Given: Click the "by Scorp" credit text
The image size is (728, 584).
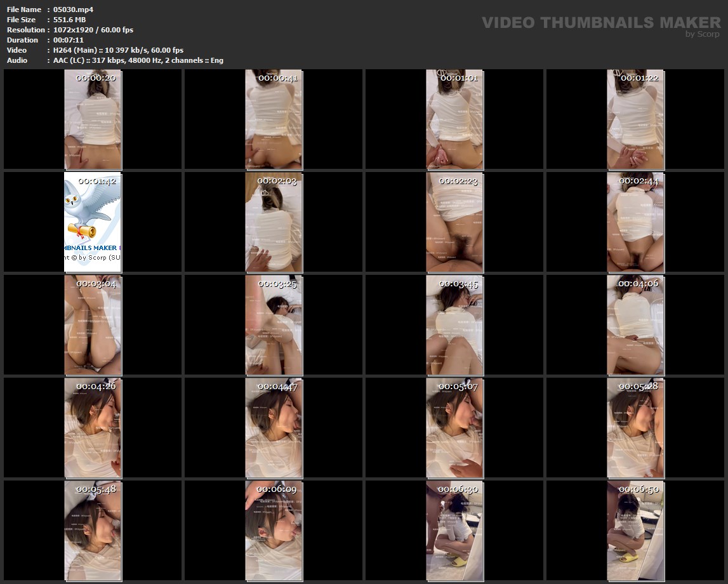Looking at the screenshot, I should [x=702, y=34].
